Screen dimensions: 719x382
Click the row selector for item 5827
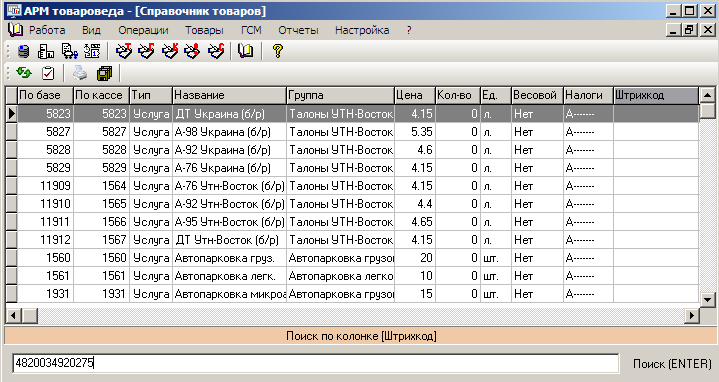click(11, 132)
